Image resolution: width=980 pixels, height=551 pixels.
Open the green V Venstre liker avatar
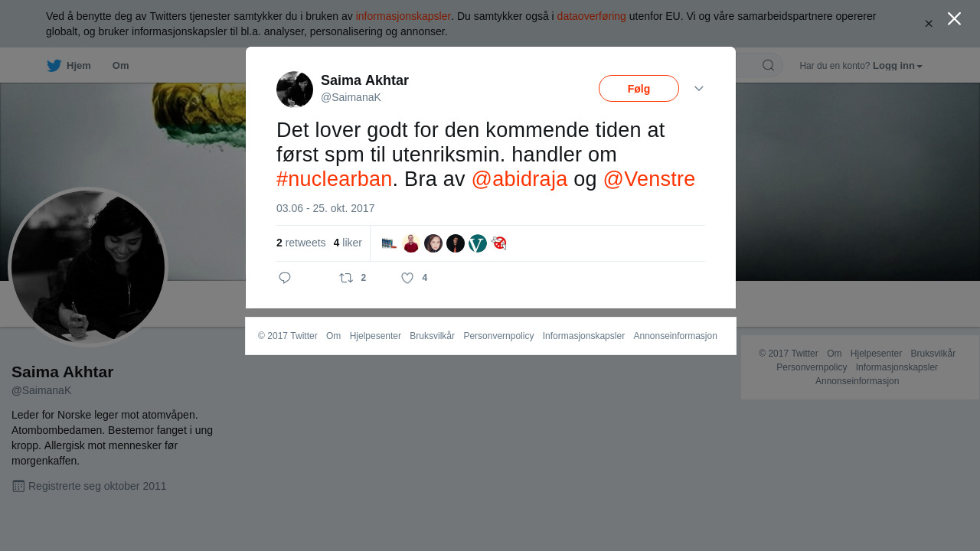(478, 243)
